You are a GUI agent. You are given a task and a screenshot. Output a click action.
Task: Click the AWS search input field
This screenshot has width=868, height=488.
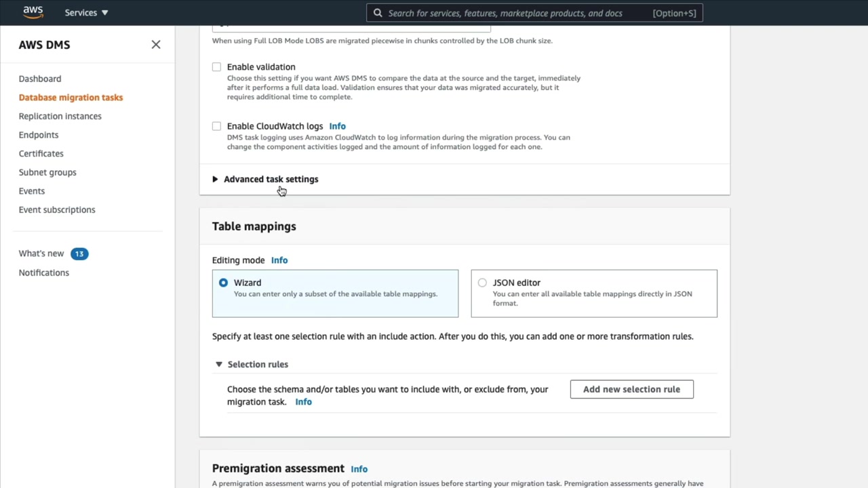(515, 13)
